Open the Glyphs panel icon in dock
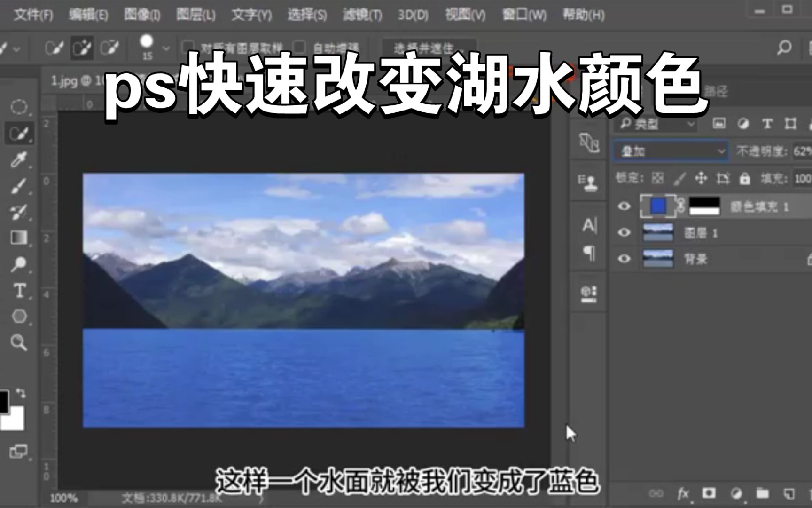812x508 pixels. pyautogui.click(x=589, y=294)
